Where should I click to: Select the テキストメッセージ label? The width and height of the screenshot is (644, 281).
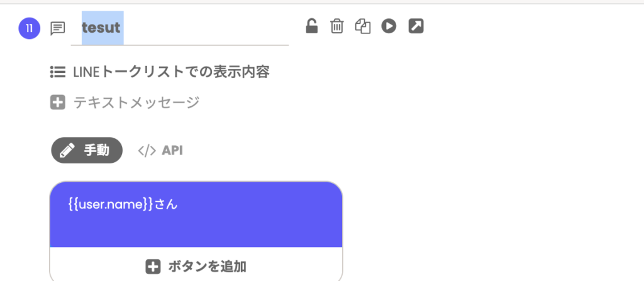[x=136, y=102]
